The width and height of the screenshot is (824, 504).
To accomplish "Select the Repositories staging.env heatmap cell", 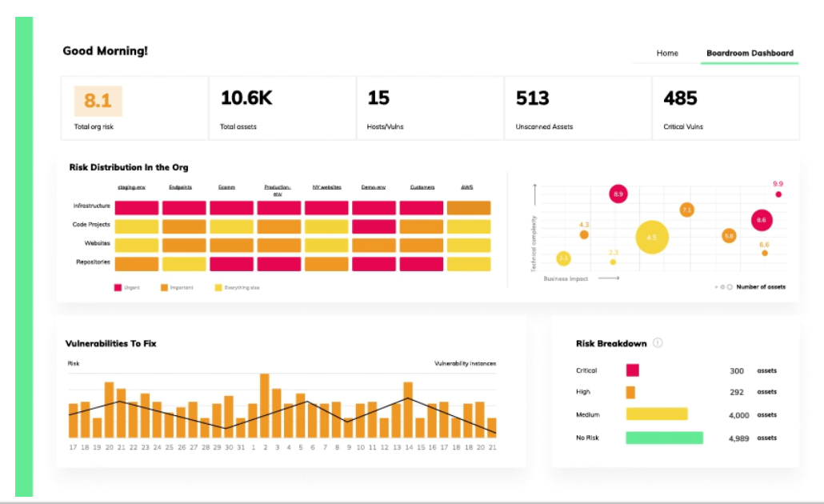I will tap(137, 264).
